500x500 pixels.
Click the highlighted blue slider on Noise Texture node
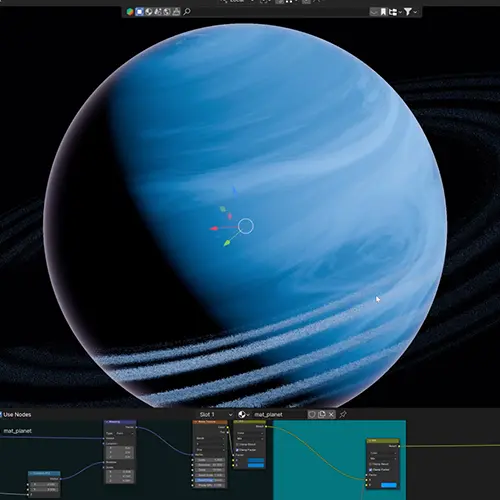209,480
